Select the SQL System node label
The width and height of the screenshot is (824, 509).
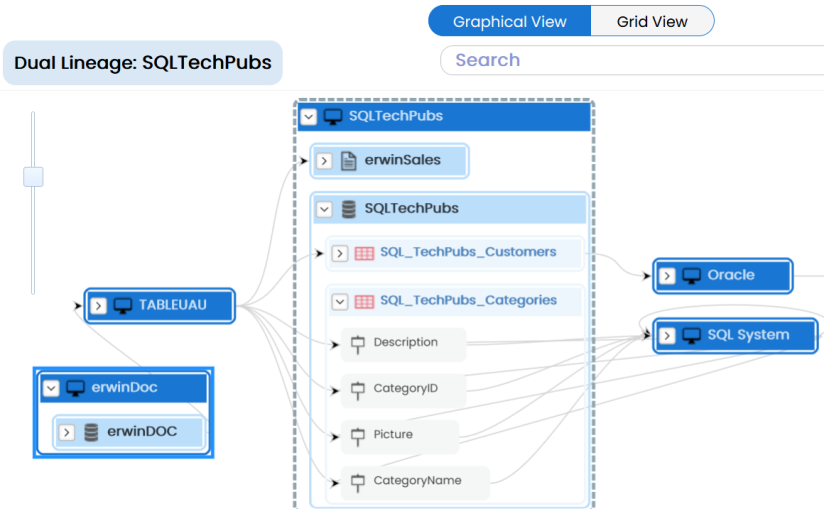tap(748, 335)
